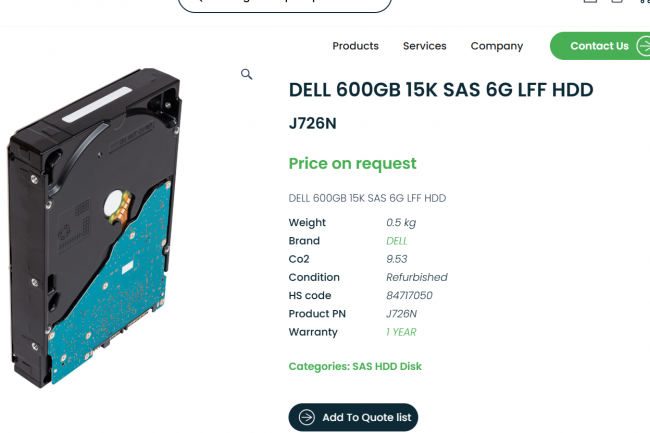Click the DELL 600GB 15K SAS product title
Screen dimensions: 650x433
(441, 90)
